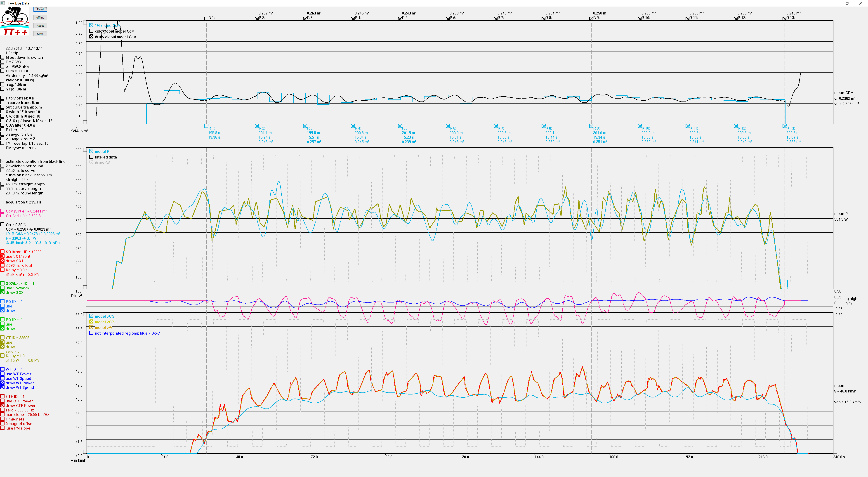Toggle the model vCG checkbox
The image size is (868, 477).
point(91,316)
